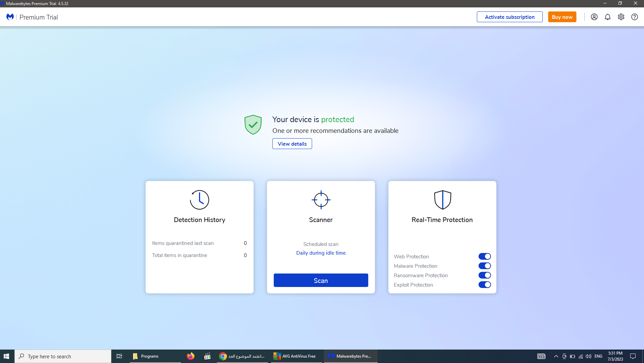Click the ENG language indicator
This screenshot has height=363, width=644.
coord(599,356)
